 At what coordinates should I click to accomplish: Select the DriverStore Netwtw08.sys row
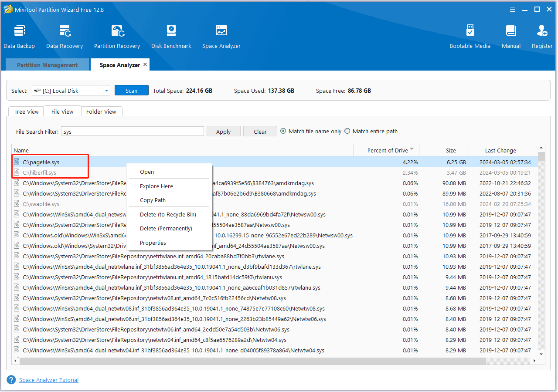(275, 298)
